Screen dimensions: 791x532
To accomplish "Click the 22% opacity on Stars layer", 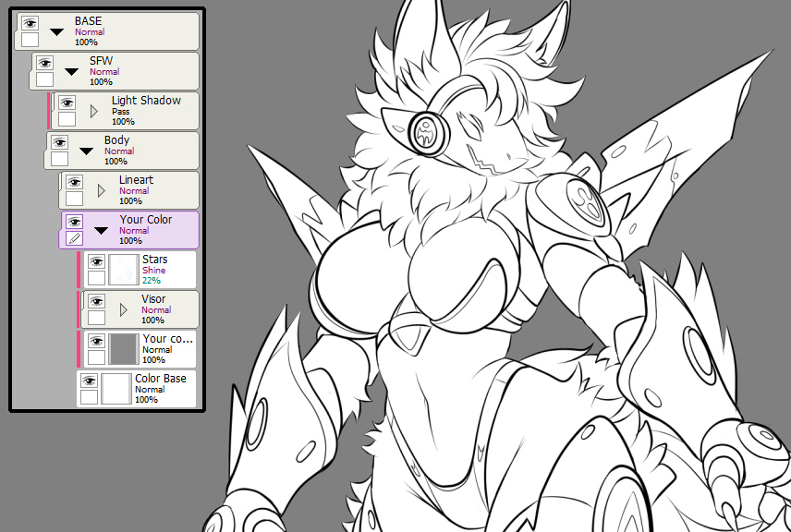I will 152,281.
